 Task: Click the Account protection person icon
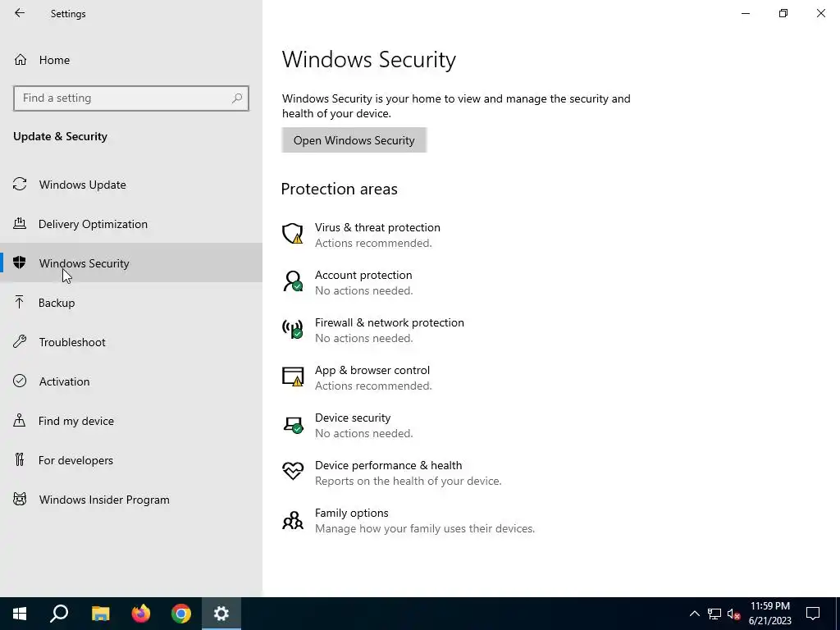coord(293,282)
